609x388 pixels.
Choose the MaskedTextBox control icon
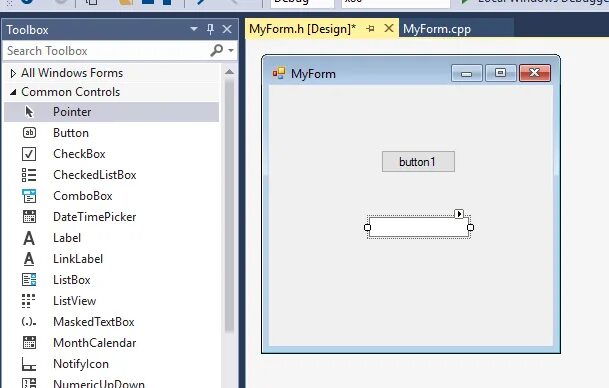(29, 322)
